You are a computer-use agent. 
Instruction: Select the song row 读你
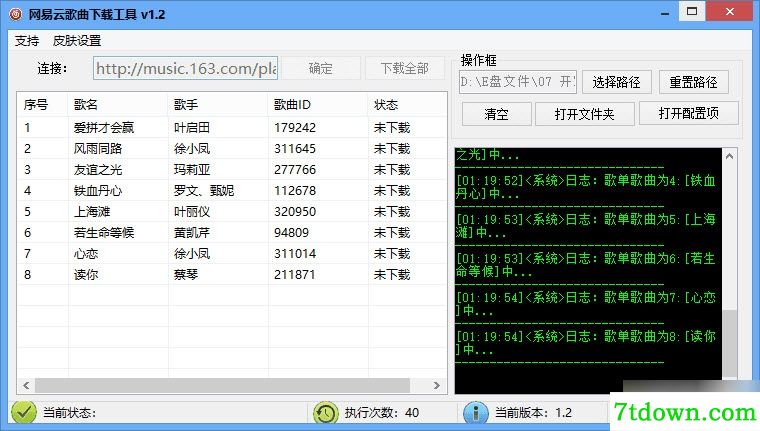coord(232,274)
